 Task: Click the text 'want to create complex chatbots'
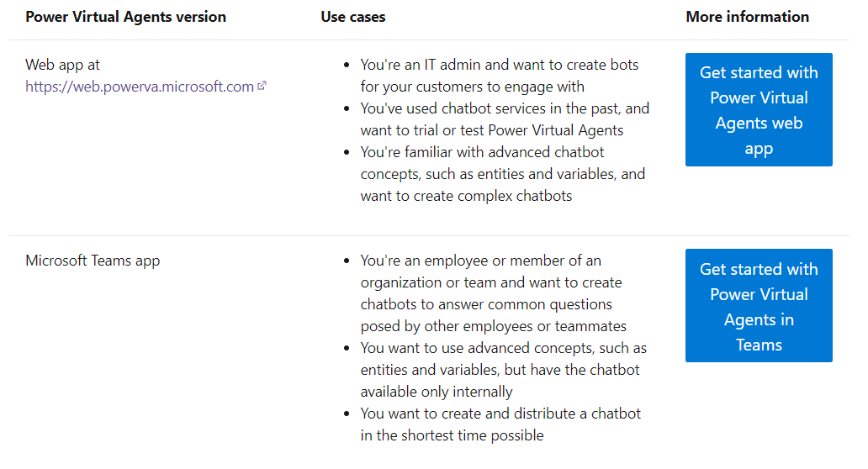click(x=466, y=196)
